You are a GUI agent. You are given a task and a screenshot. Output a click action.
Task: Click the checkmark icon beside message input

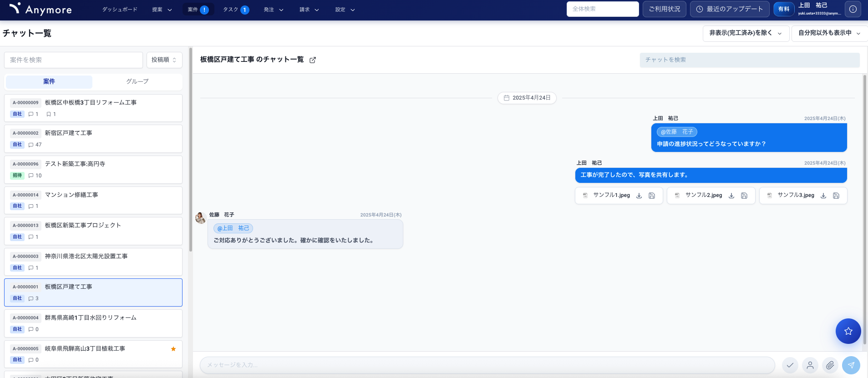click(x=790, y=365)
